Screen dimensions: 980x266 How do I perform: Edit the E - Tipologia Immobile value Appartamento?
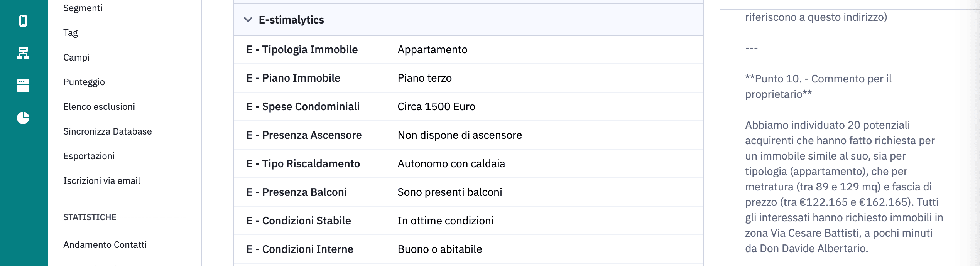pyautogui.click(x=433, y=50)
